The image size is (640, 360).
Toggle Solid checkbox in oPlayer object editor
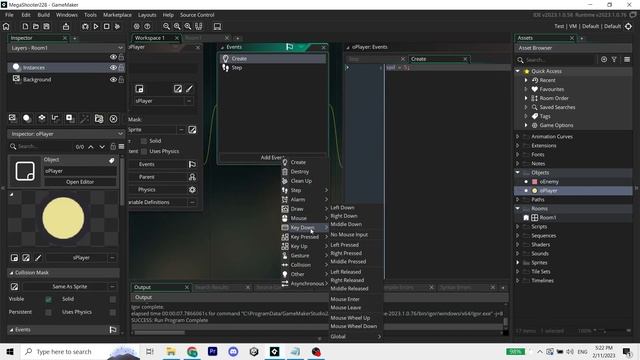click(x=144, y=141)
